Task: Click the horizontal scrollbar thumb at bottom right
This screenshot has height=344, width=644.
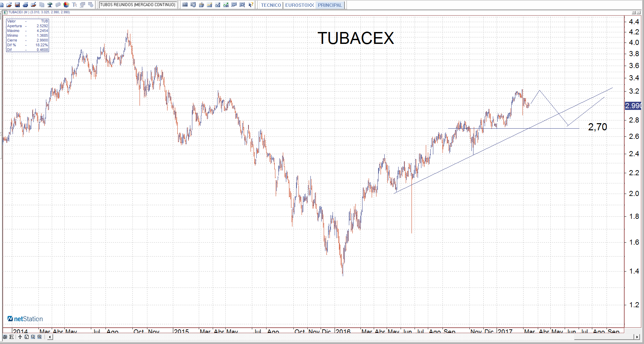Action: pyautogui.click(x=603, y=337)
